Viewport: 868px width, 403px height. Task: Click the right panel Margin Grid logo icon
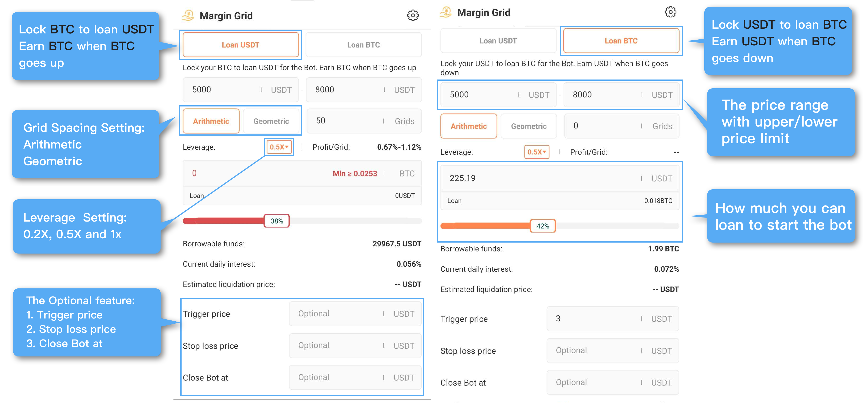point(446,12)
